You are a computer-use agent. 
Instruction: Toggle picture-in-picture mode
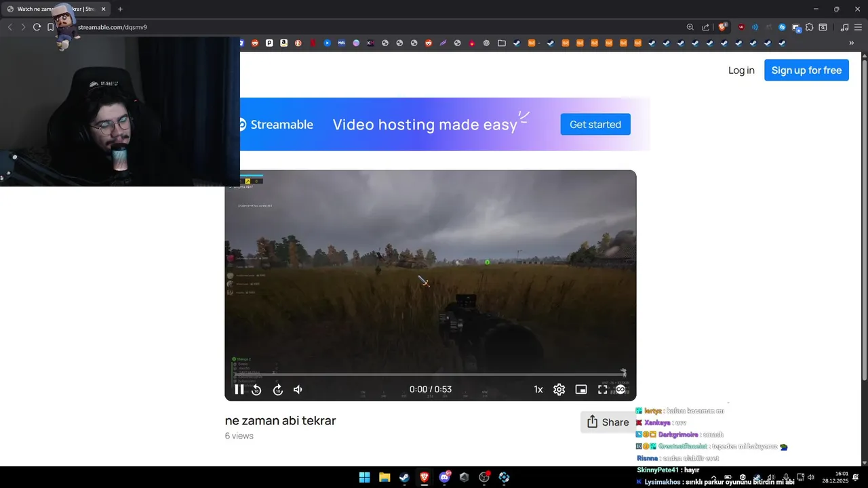click(581, 390)
